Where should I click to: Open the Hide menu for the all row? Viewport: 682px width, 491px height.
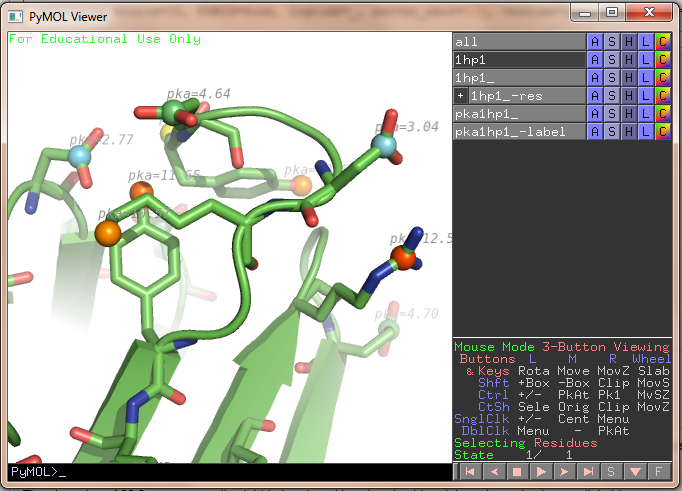coord(628,42)
